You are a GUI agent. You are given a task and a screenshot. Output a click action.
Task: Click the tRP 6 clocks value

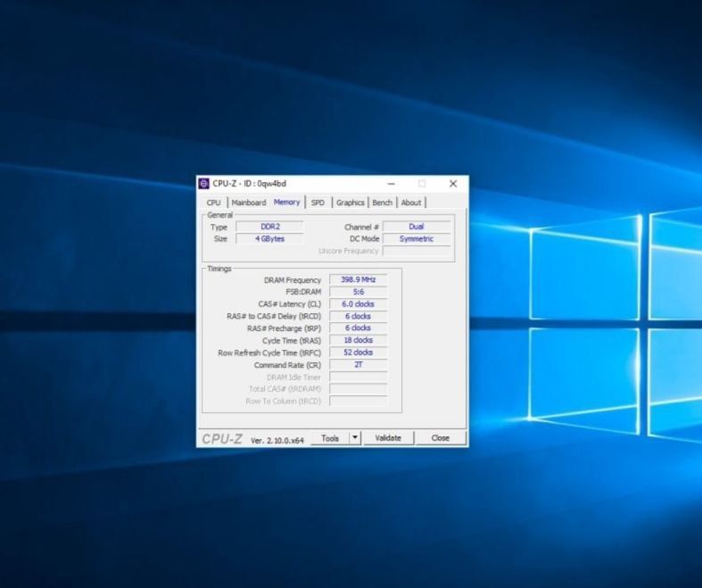coord(359,327)
